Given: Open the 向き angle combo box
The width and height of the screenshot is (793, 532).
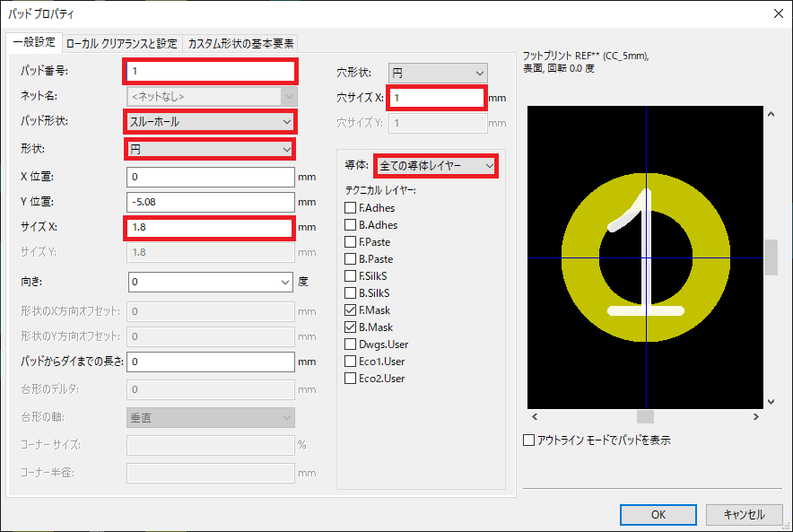Looking at the screenshot, I should (x=210, y=282).
